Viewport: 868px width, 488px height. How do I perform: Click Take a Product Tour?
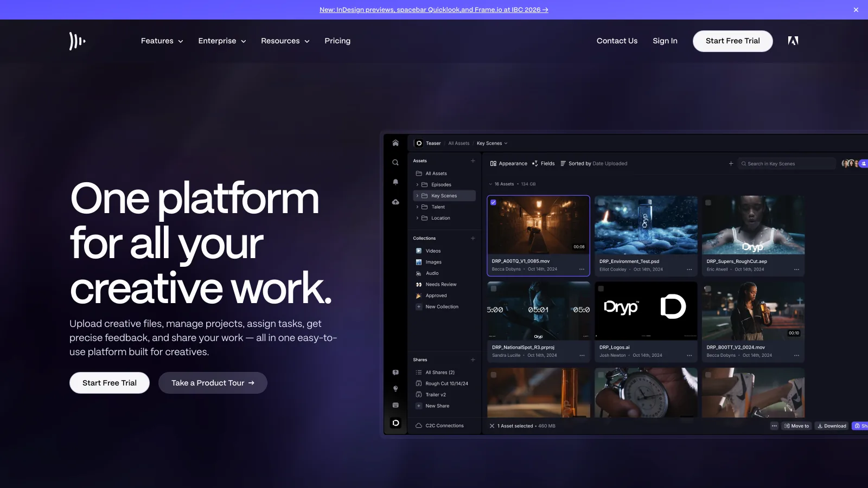[x=213, y=383]
